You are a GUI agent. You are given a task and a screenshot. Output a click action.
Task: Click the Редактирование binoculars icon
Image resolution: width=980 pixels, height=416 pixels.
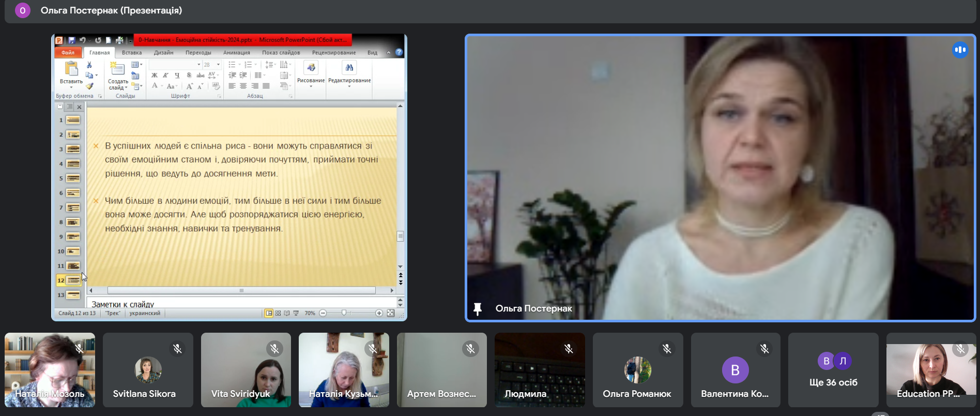tap(349, 68)
